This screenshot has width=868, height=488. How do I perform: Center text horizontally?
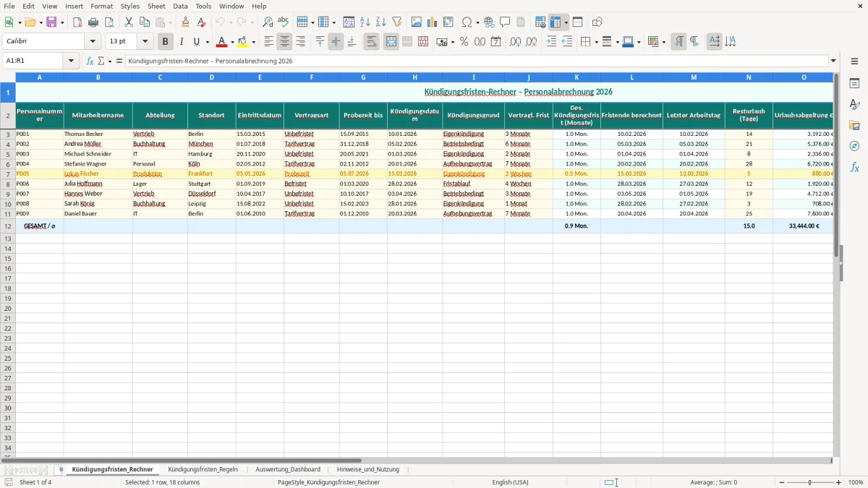[x=284, y=42]
